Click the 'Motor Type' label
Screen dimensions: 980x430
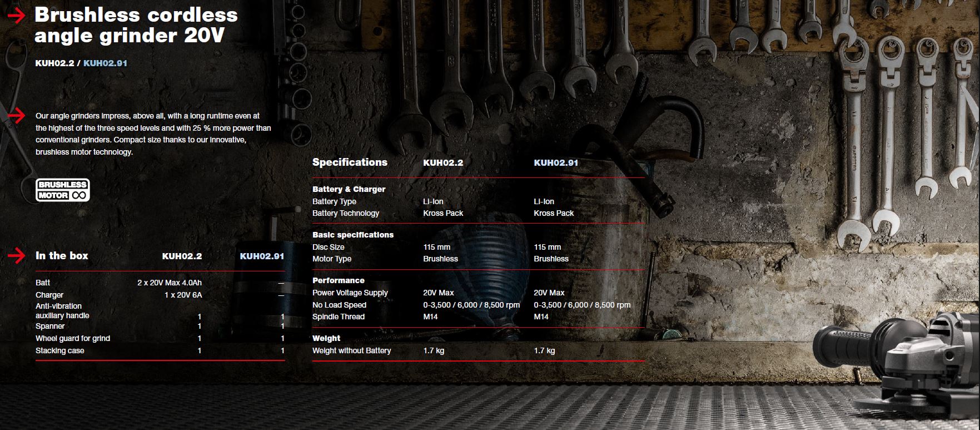(332, 259)
